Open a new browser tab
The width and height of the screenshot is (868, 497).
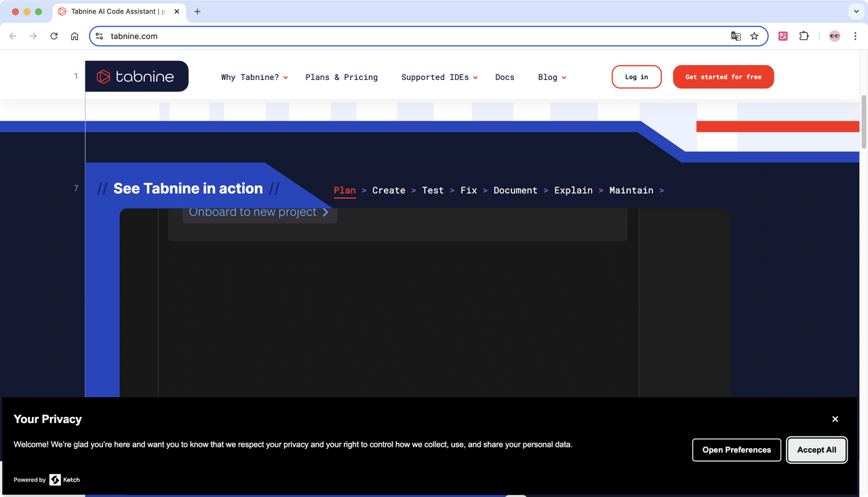197,12
